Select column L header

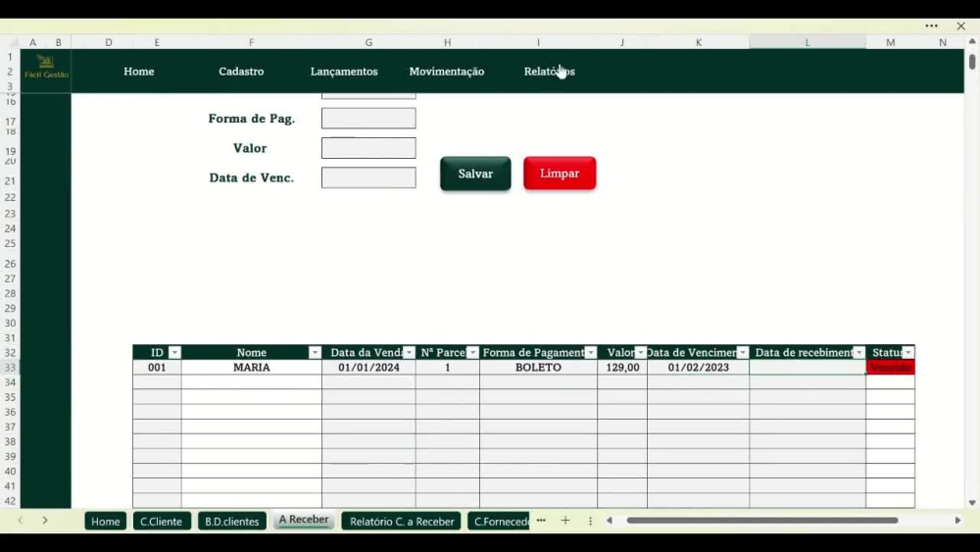pos(808,42)
